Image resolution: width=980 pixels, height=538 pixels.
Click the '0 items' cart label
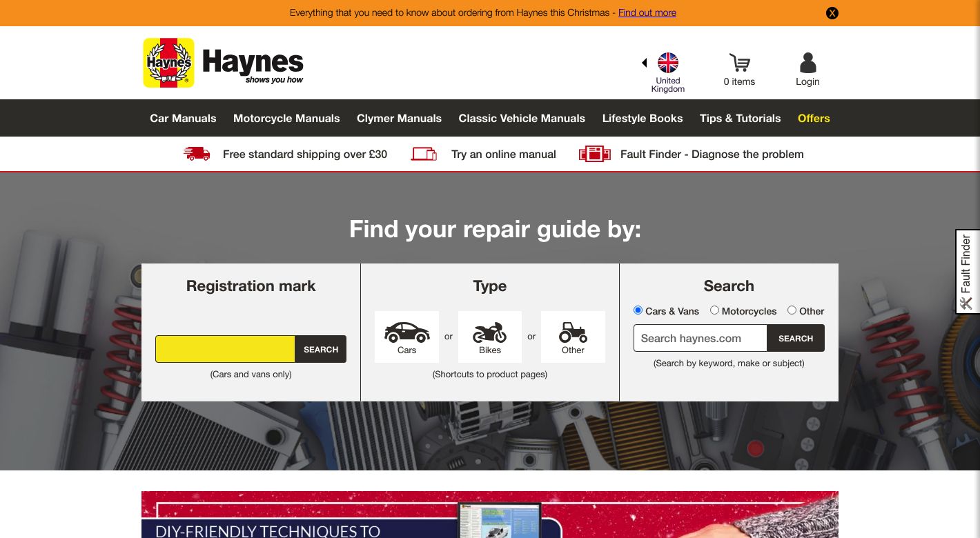pos(739,81)
